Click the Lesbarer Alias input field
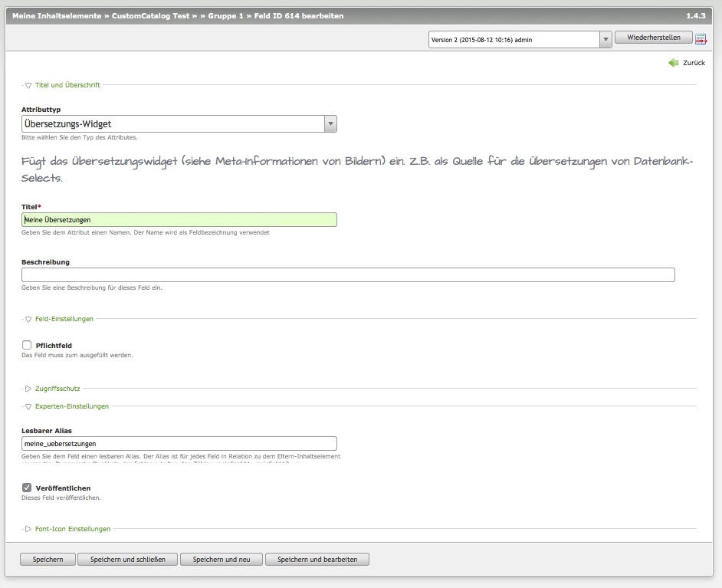722x588 pixels. (179, 443)
